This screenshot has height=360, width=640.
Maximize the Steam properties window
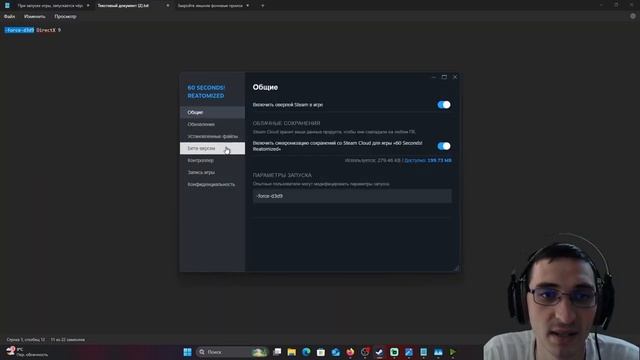tap(444, 77)
